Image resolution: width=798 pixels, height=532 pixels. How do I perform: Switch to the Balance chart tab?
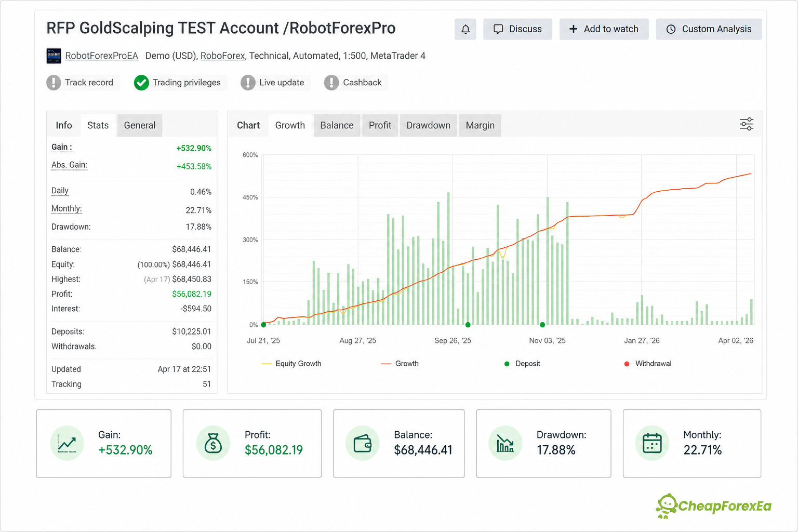tap(337, 125)
